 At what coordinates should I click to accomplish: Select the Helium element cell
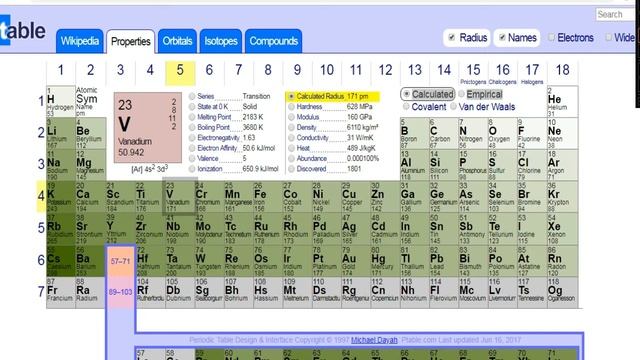coord(563,102)
